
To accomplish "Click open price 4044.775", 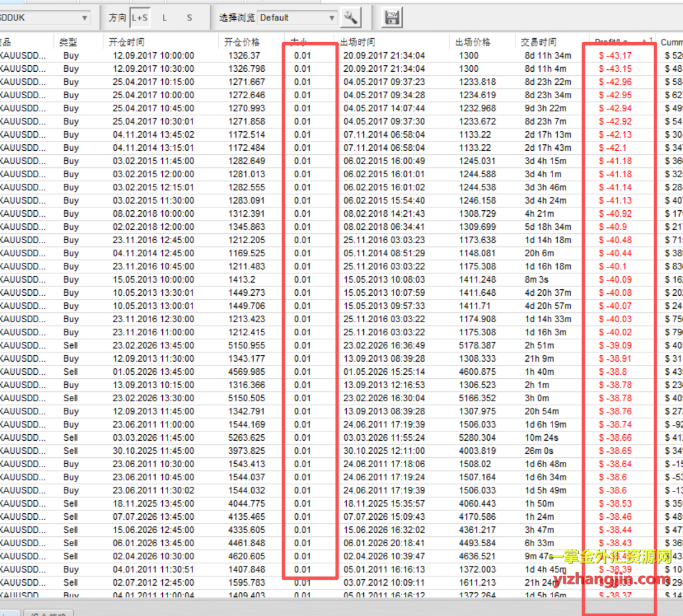I will (x=247, y=503).
